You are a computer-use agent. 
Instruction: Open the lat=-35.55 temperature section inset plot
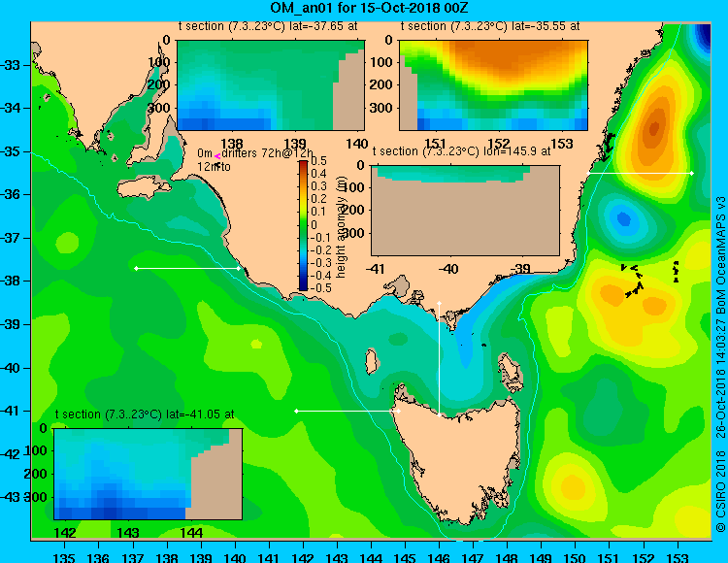[493, 85]
